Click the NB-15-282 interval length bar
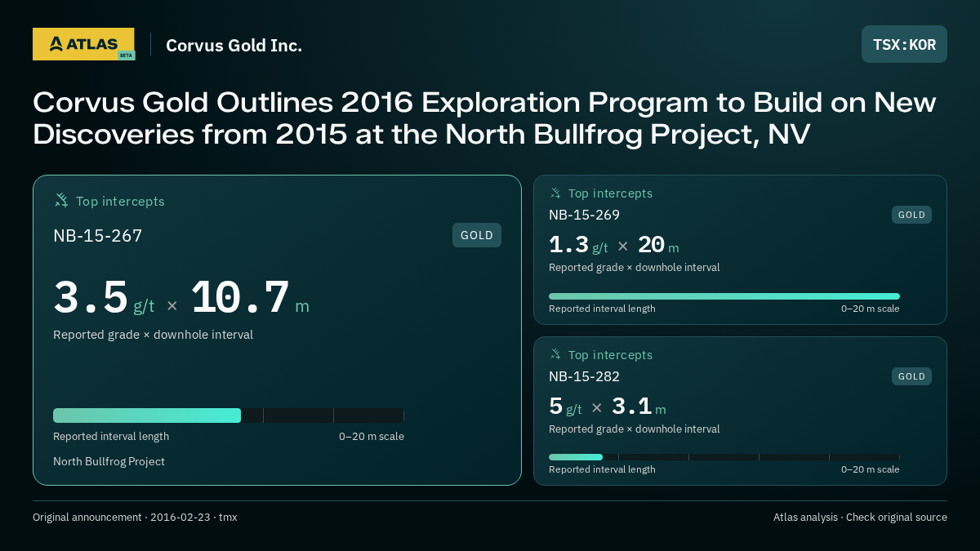The image size is (980, 551). pyautogui.click(x=724, y=457)
